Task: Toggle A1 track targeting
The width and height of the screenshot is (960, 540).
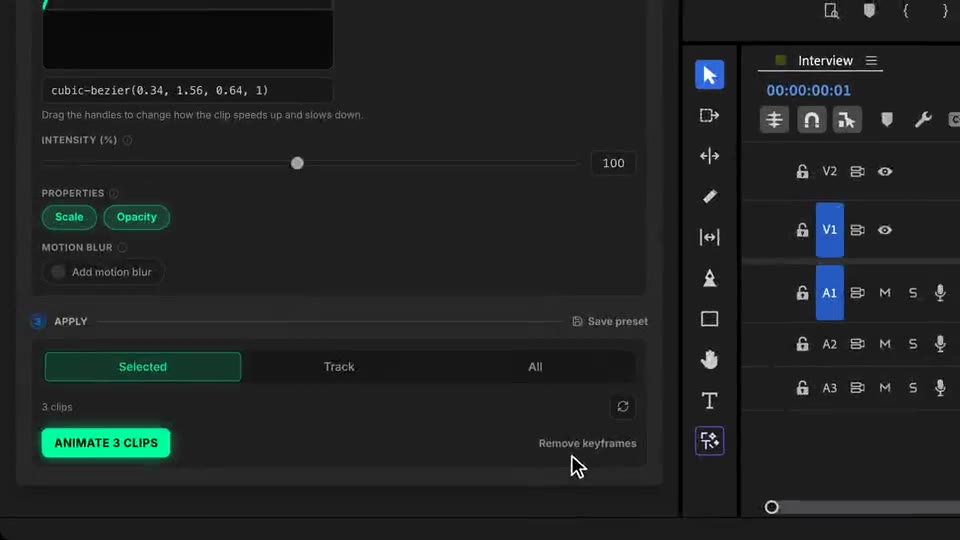Action: (830, 293)
